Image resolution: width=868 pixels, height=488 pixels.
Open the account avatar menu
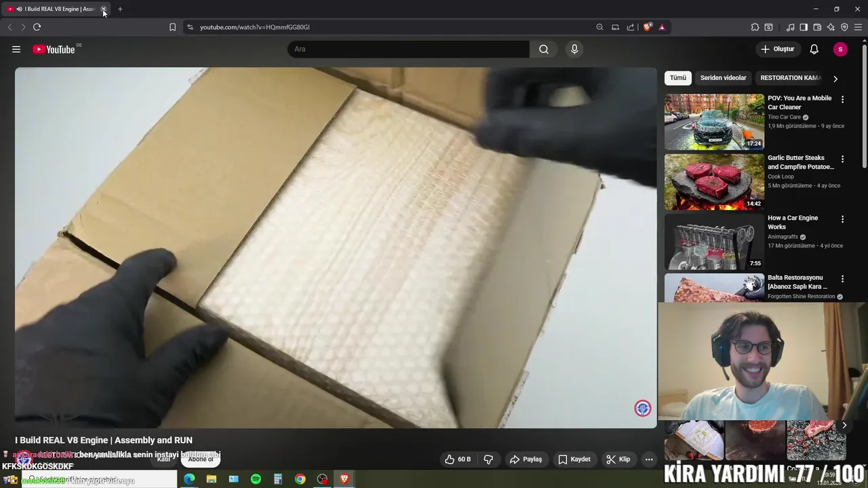840,49
